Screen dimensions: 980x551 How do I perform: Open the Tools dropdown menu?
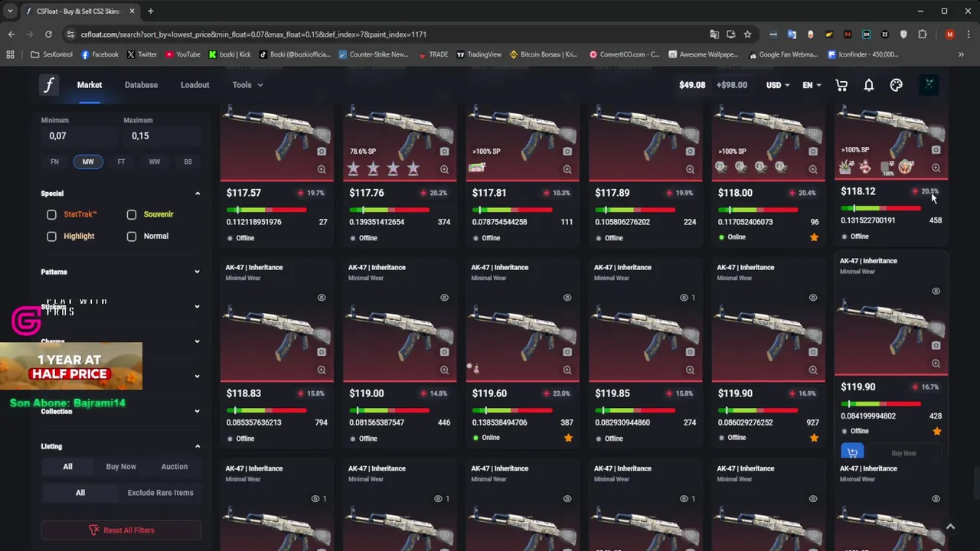coord(247,85)
